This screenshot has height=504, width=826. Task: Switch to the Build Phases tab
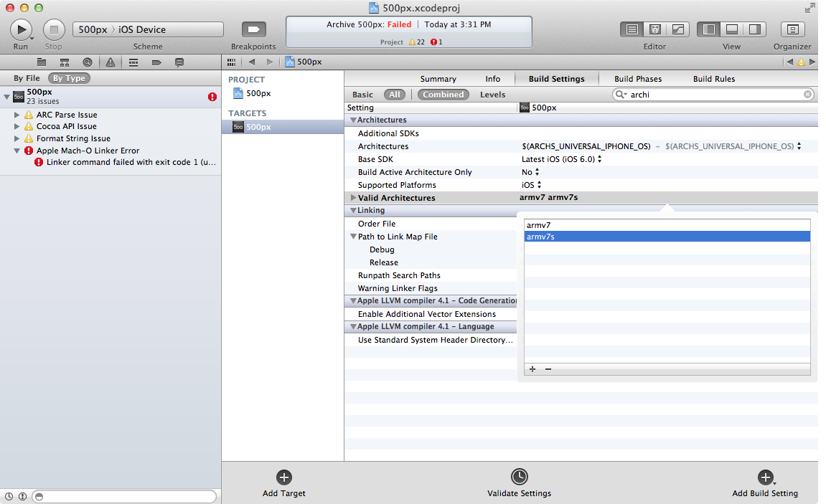(638, 79)
